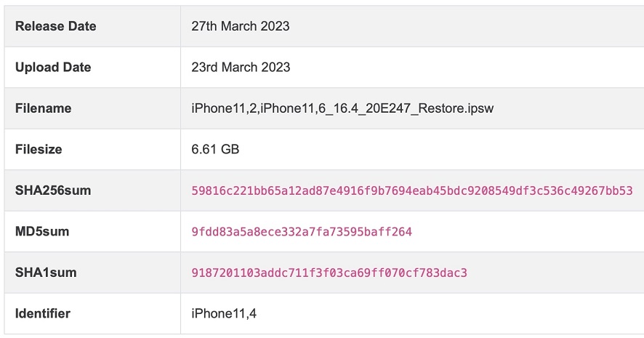Click the SHA1sum hash value

tap(329, 273)
